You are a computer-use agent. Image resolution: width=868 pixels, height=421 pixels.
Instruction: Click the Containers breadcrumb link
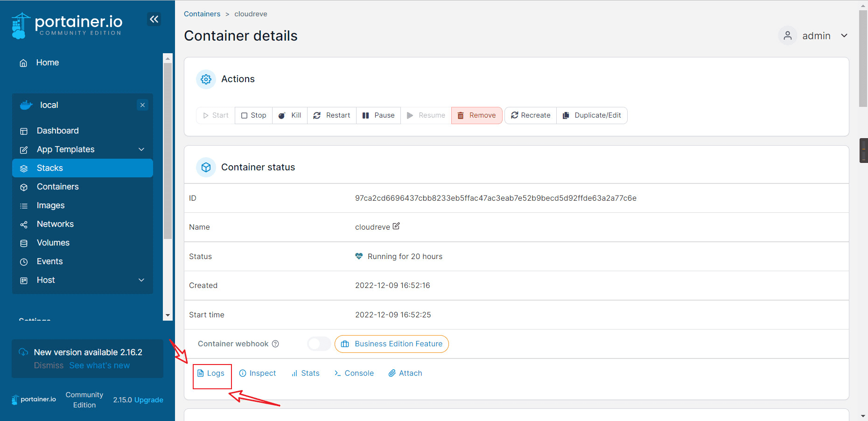(202, 14)
